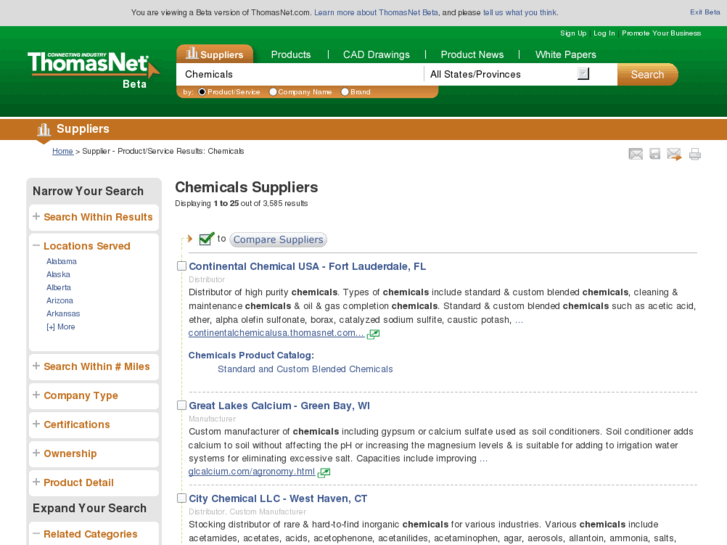This screenshot has height=545, width=727.
Task: Tick the Great Lakes Calcium checkbox
Action: coord(182,405)
